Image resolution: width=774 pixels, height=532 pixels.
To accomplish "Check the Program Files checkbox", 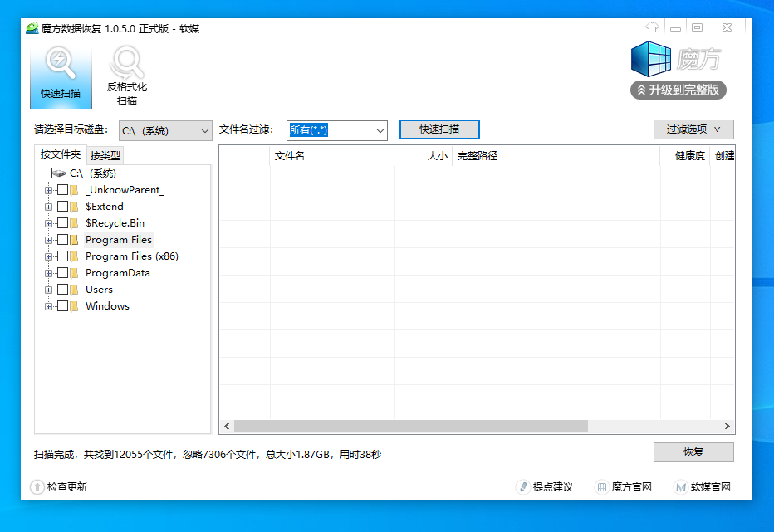I will point(62,240).
